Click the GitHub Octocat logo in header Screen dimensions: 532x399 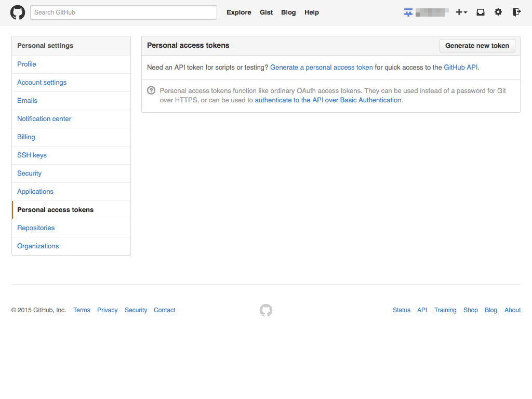[x=18, y=12]
